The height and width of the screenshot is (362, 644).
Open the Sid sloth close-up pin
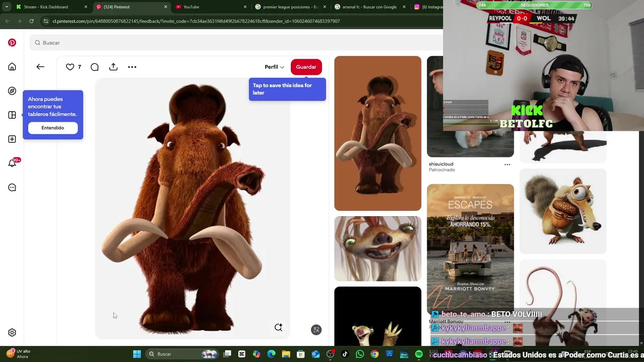(x=378, y=248)
